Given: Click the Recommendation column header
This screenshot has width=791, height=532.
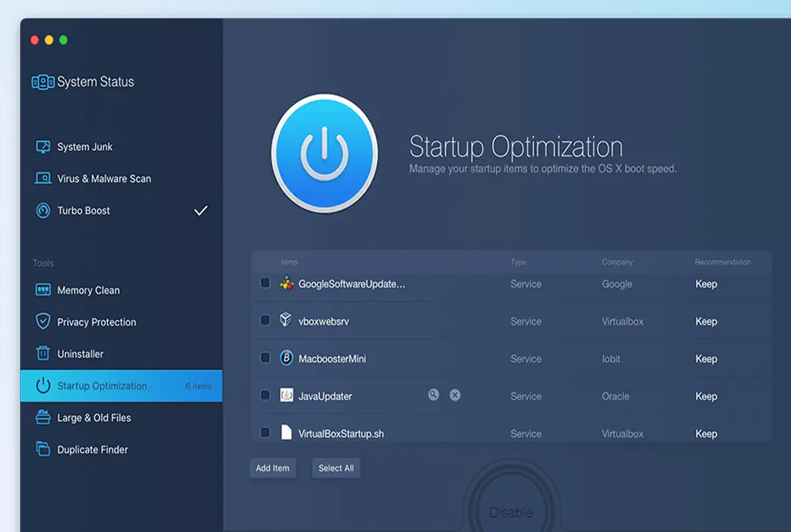Looking at the screenshot, I should pyautogui.click(x=723, y=262).
